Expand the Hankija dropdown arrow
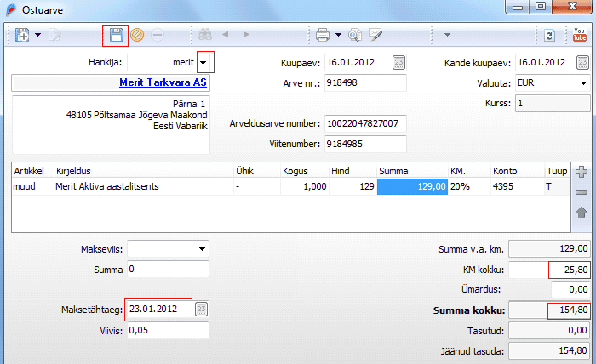596x364 pixels. click(x=204, y=63)
